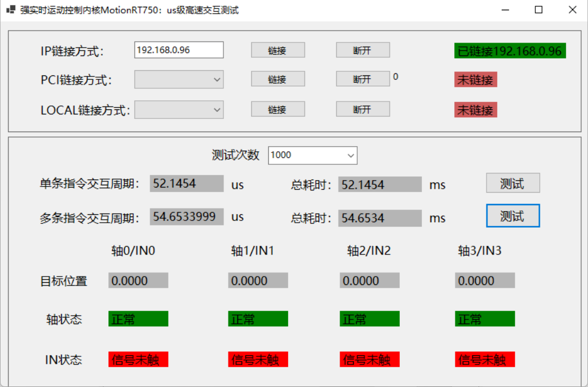
Task: Click the 轴0/IN0 column header
Action: 133,250
